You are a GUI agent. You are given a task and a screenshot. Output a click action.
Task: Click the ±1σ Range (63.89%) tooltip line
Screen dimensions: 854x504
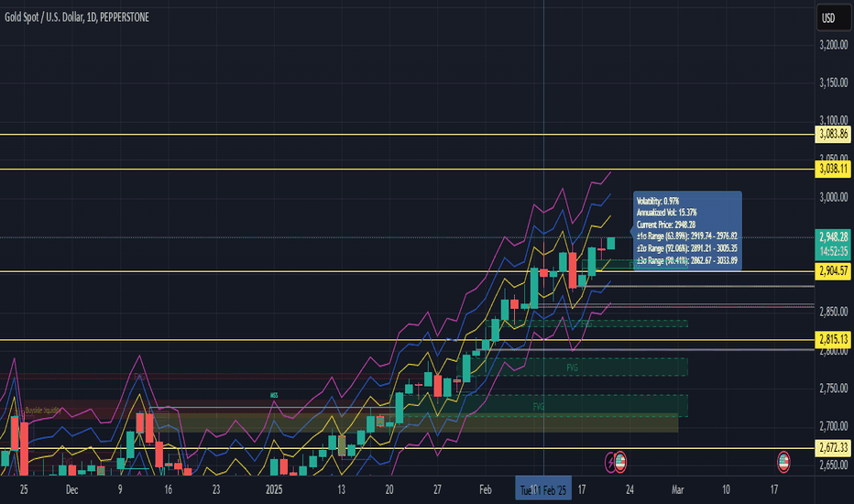(x=687, y=236)
